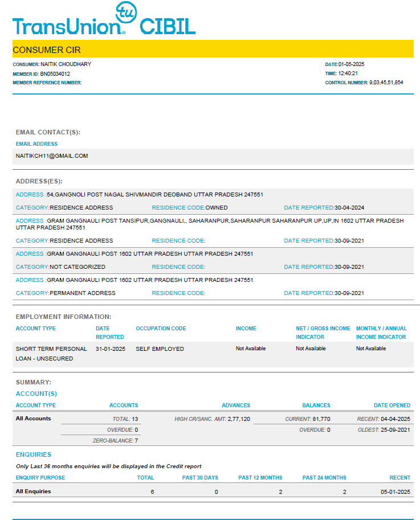Click residence code value OWNED

(217, 208)
